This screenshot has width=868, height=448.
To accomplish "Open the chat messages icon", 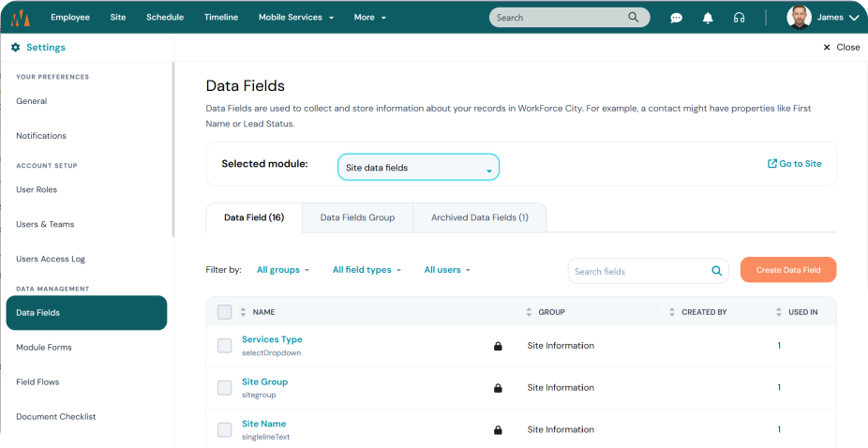I will pos(676,18).
